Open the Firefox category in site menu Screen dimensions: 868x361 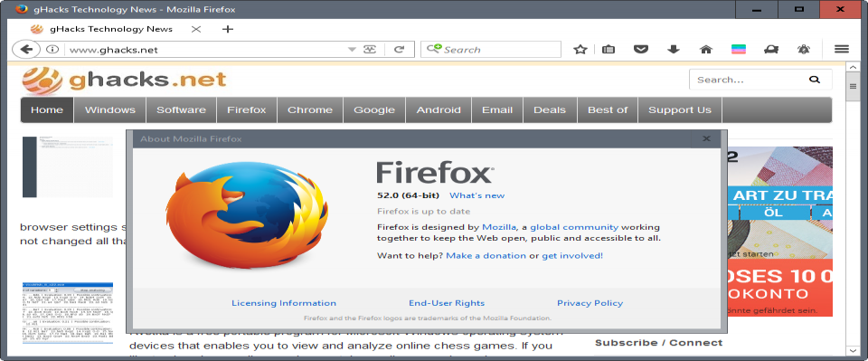pyautogui.click(x=246, y=109)
